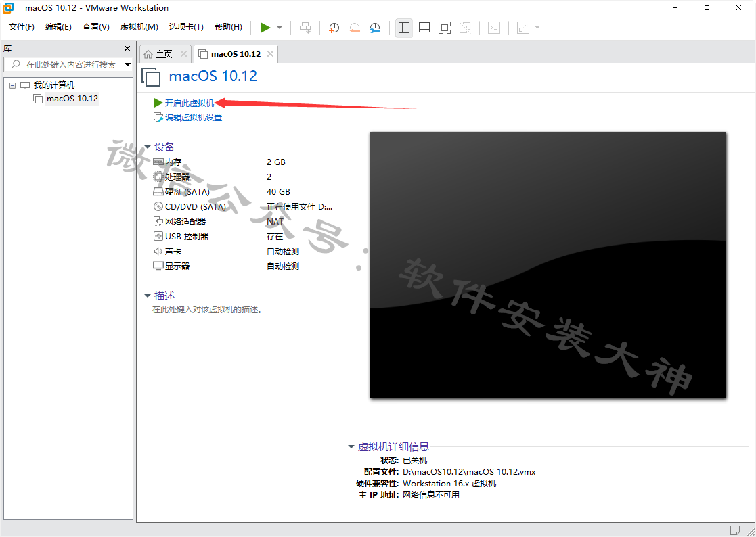This screenshot has height=537, width=756.
Task: Open the 选项卡(T) menu
Action: point(186,27)
